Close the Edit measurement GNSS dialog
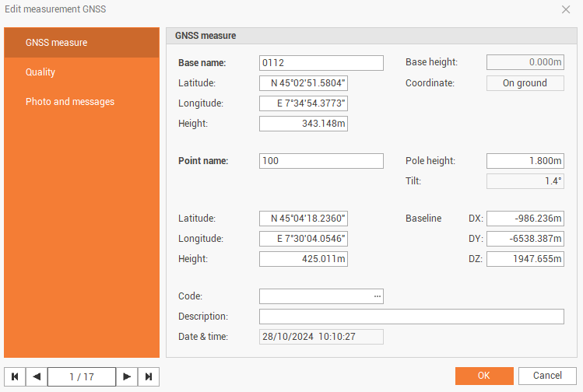 pos(566,9)
